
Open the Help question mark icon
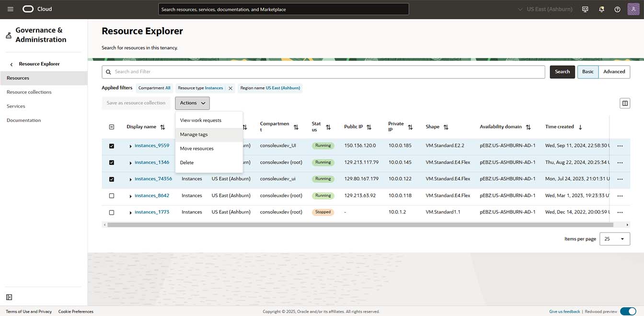click(x=617, y=9)
